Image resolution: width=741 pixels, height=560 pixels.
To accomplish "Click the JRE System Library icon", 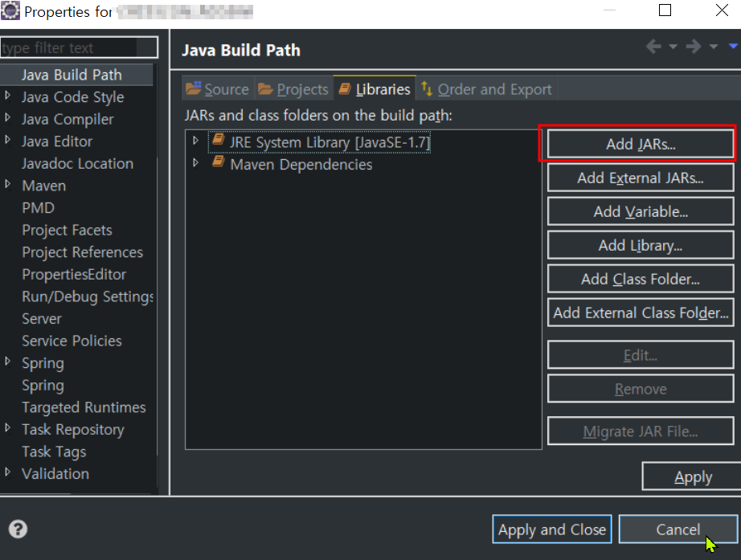I will [x=218, y=140].
